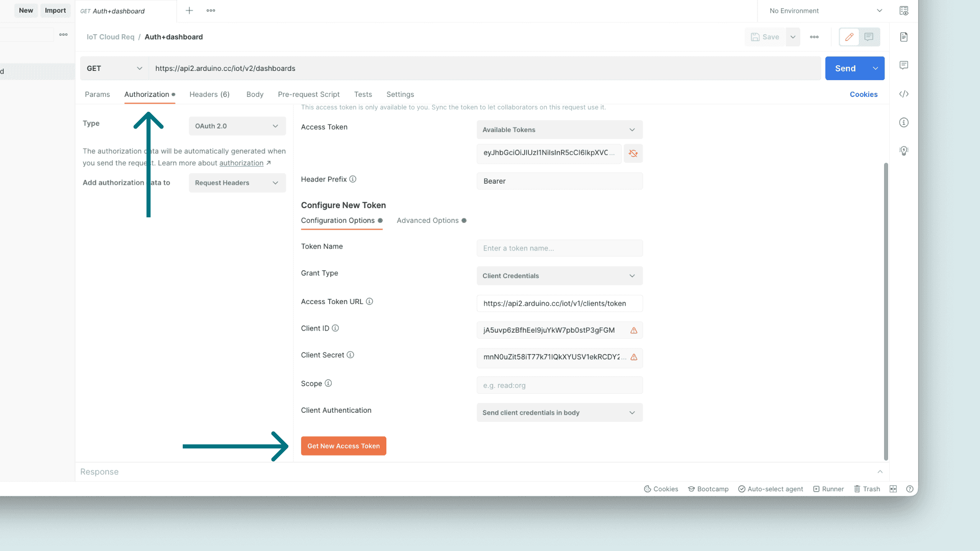Open the documentation panel icon
This screenshot has height=551, width=980.
904,37
